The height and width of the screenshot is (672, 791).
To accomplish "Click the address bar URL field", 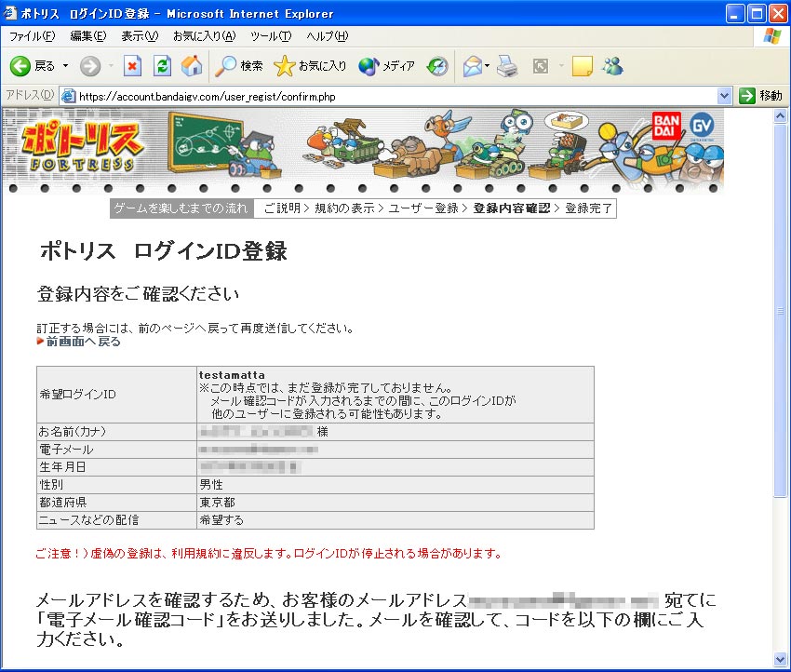I will click(396, 97).
